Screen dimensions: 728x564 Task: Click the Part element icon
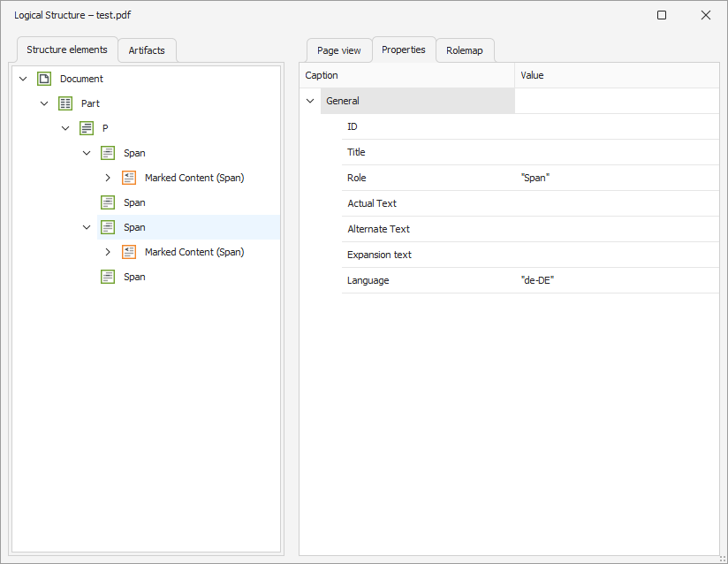[x=65, y=103]
